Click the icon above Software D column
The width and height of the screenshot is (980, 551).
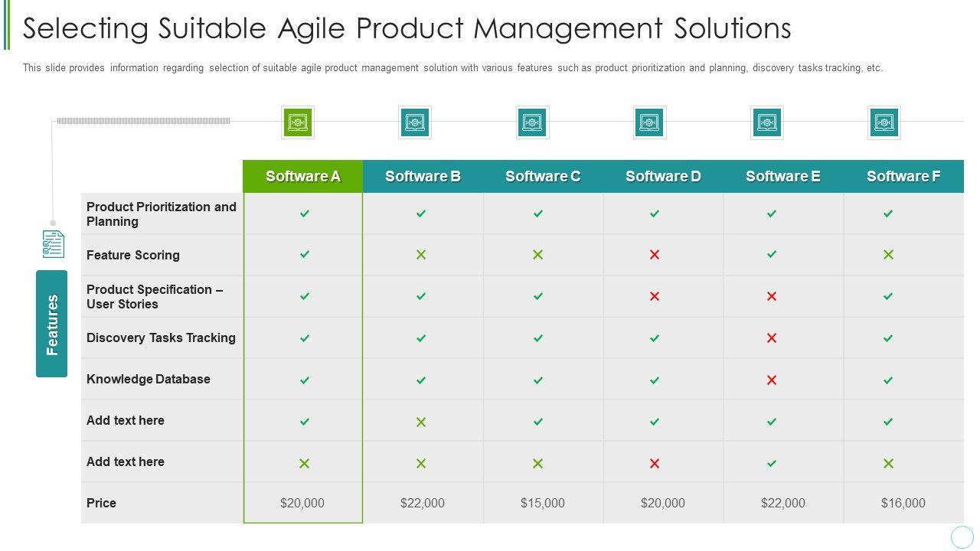(649, 122)
